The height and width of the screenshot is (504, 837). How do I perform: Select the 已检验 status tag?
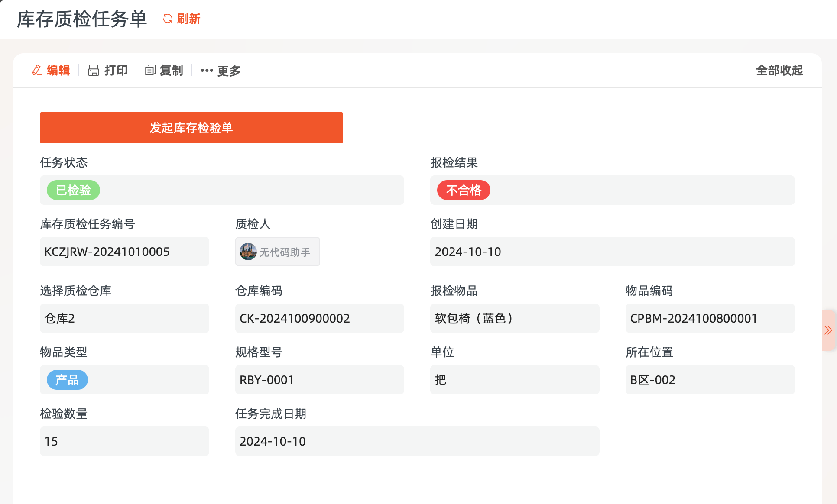tap(73, 190)
